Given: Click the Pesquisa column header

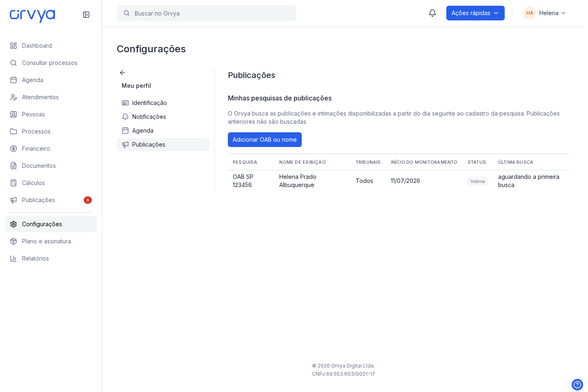Looking at the screenshot, I should tap(245, 162).
